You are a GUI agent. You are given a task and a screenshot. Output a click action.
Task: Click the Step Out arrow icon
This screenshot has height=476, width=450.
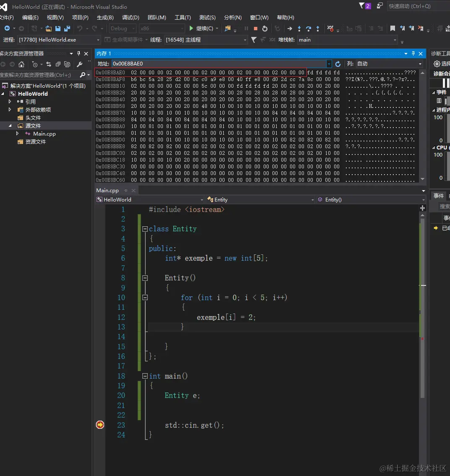[318, 29]
